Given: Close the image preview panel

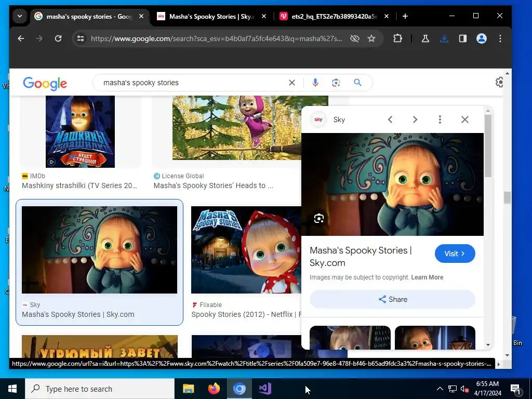Looking at the screenshot, I should coord(465,119).
